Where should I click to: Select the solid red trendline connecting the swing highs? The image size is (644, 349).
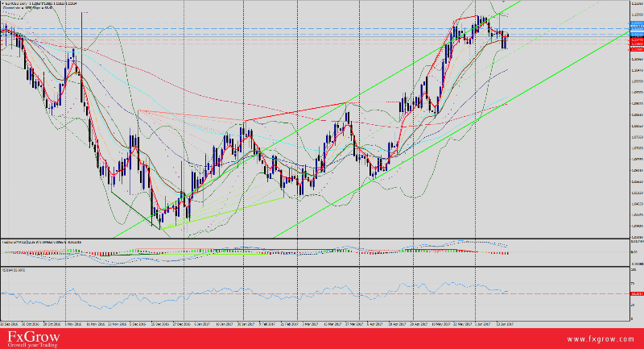[298, 113]
